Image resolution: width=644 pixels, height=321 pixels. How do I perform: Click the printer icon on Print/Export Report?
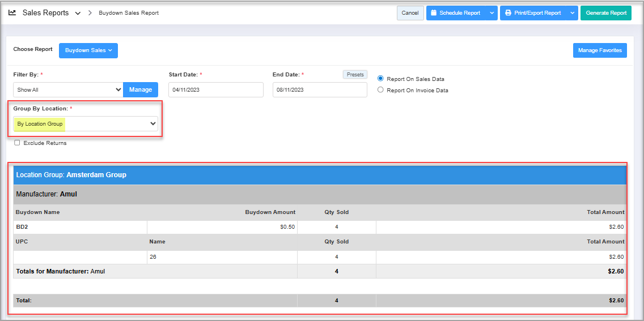tap(508, 13)
